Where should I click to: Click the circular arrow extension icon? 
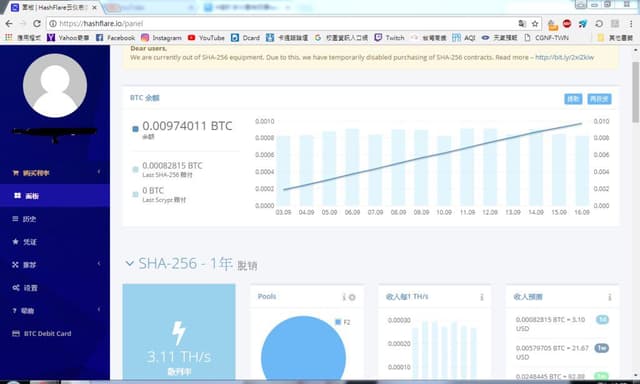[599, 24]
